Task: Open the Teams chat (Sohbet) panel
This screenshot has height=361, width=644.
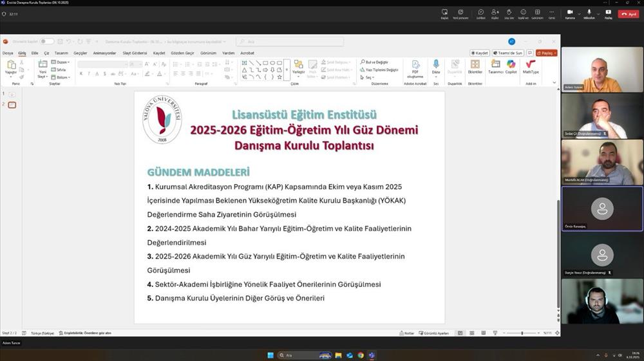Action: click(x=480, y=13)
